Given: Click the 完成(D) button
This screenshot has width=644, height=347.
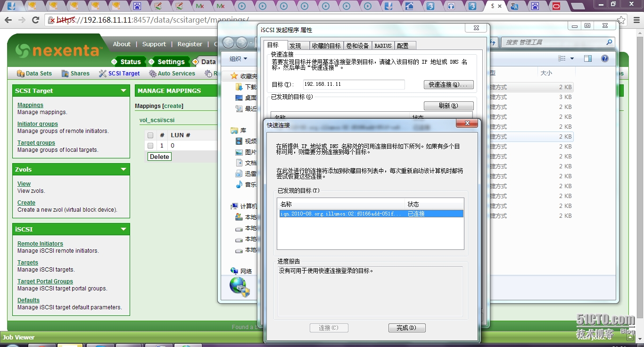Looking at the screenshot, I should tap(407, 328).
